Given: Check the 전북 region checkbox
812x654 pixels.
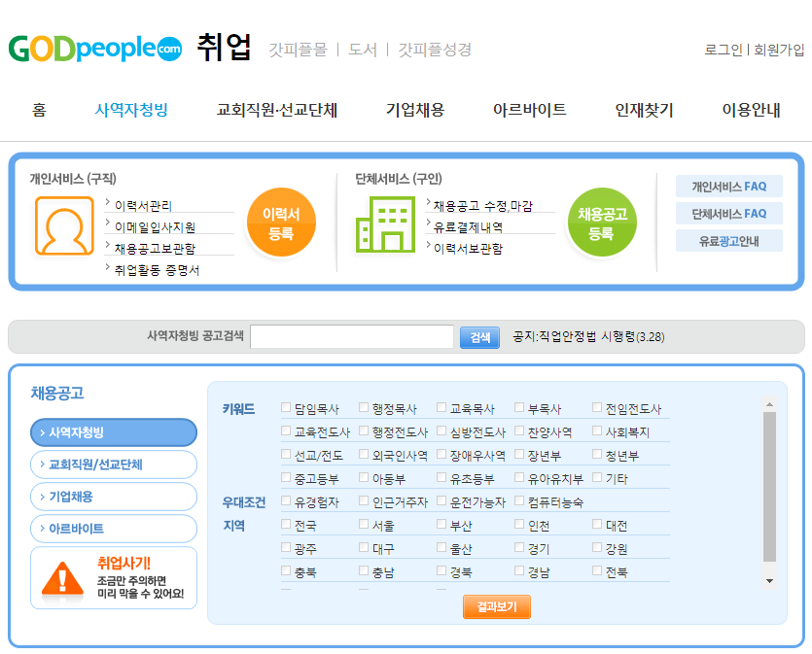Looking at the screenshot, I should coord(597,570).
